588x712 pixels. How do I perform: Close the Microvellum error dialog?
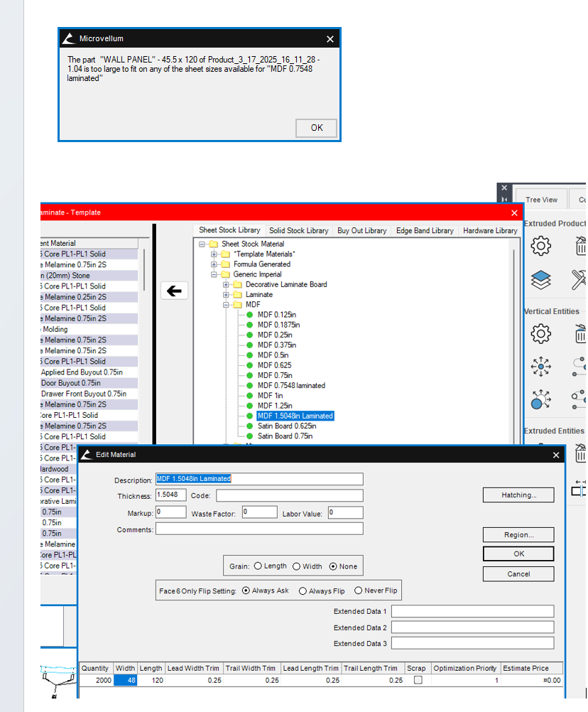click(x=330, y=39)
